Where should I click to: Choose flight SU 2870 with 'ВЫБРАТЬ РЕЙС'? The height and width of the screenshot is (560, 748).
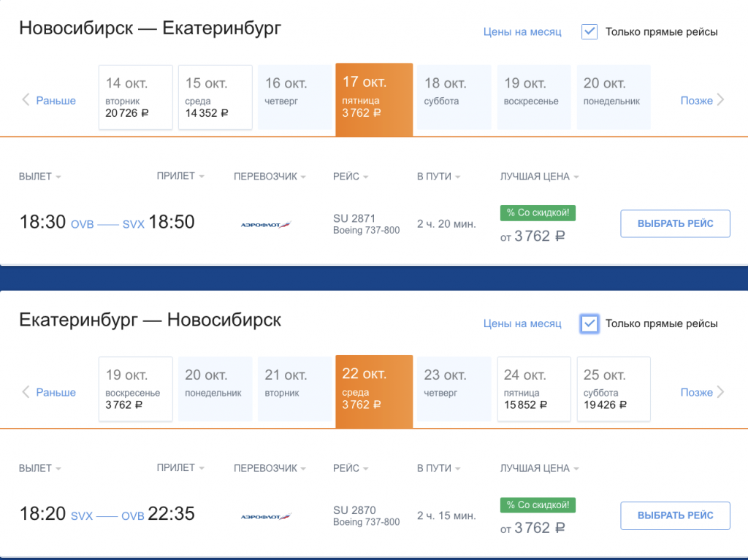coord(675,515)
